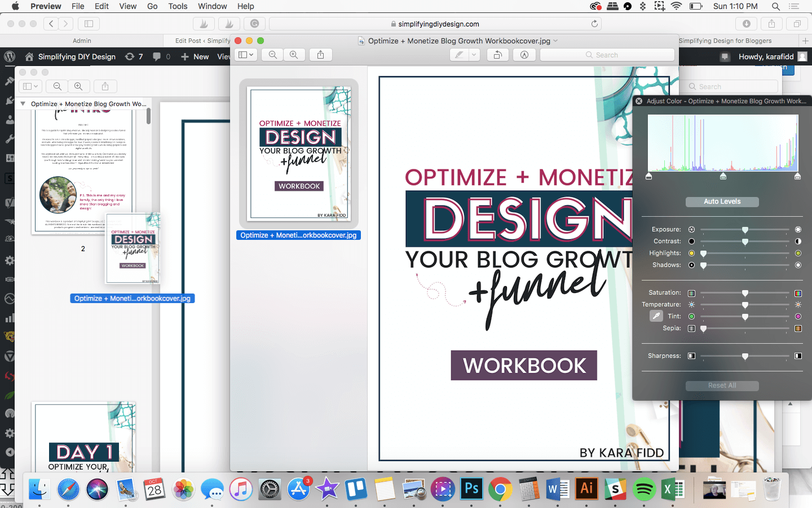Pick the Tint eyedropper in Adjust Color

pos(656,316)
